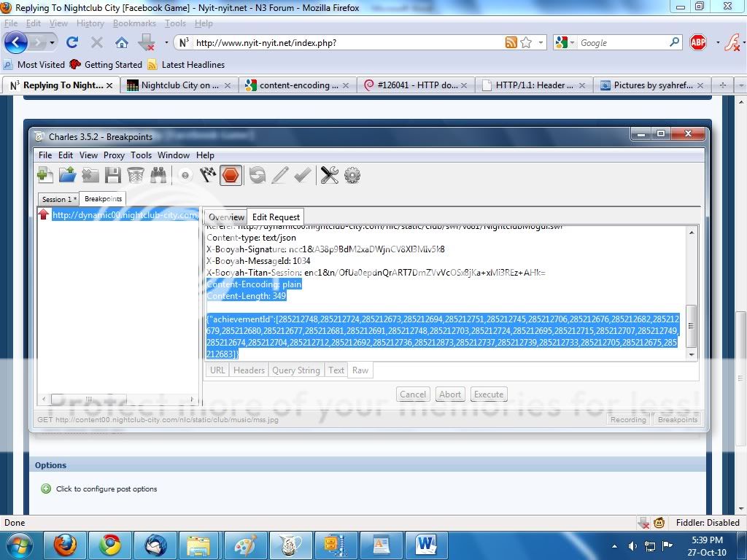The height and width of the screenshot is (560, 747).
Task: Open the Firefox back/forward history dropdown
Action: pos(52,43)
